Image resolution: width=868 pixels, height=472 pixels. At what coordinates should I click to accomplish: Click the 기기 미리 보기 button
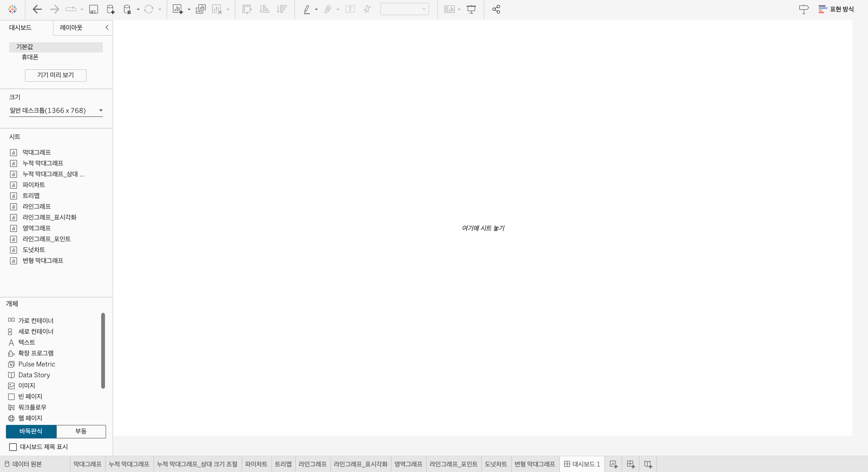[55, 75]
